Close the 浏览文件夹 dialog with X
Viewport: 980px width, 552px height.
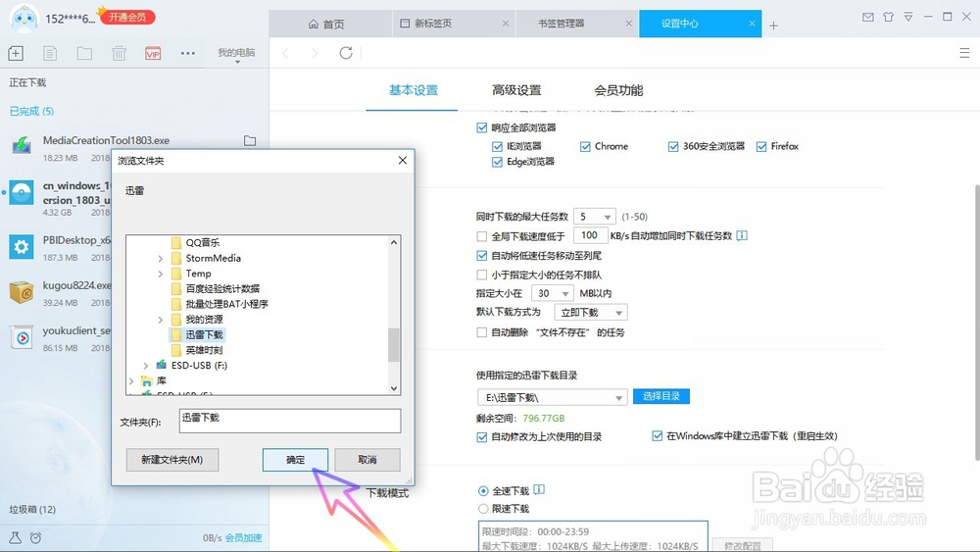[403, 161]
